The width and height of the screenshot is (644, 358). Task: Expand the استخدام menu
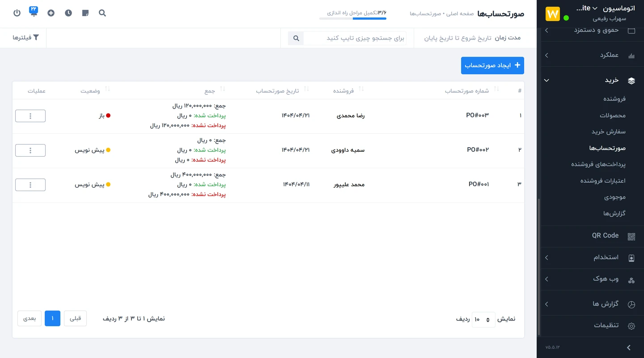pyautogui.click(x=547, y=258)
